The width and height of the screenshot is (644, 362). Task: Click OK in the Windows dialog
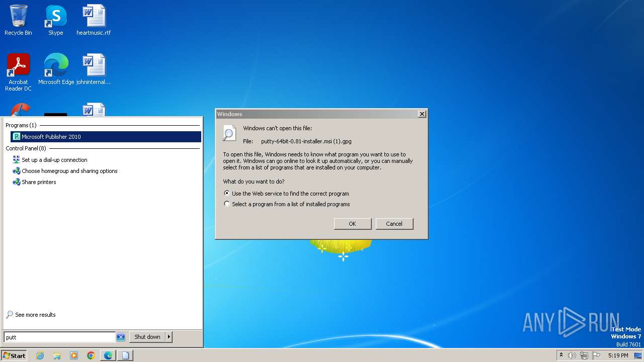[353, 224]
